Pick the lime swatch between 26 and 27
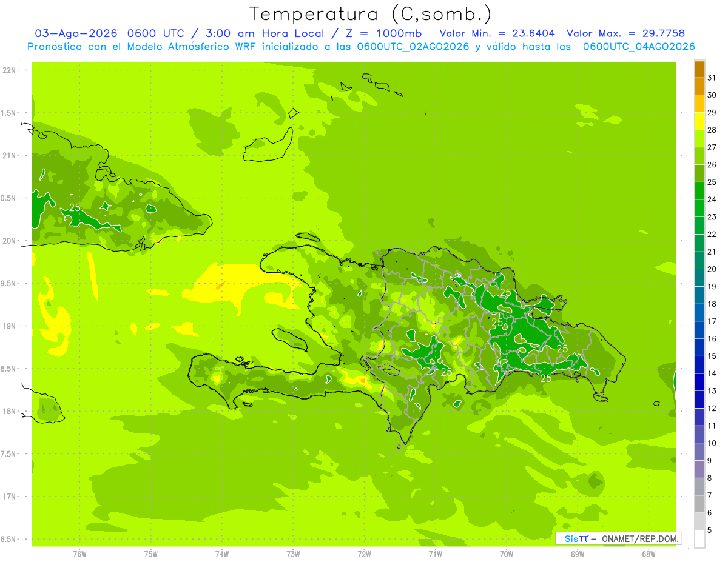Image resolution: width=728 pixels, height=562 pixels. pyautogui.click(x=699, y=156)
